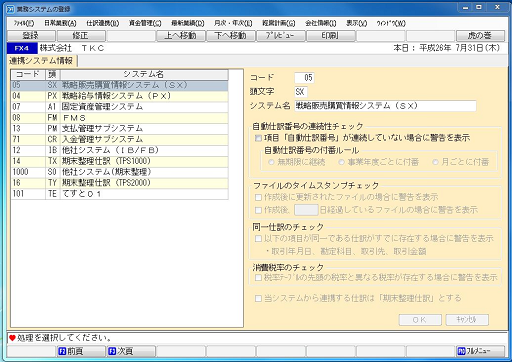Click the date 平成26年 7月31日(木)

coord(459,48)
